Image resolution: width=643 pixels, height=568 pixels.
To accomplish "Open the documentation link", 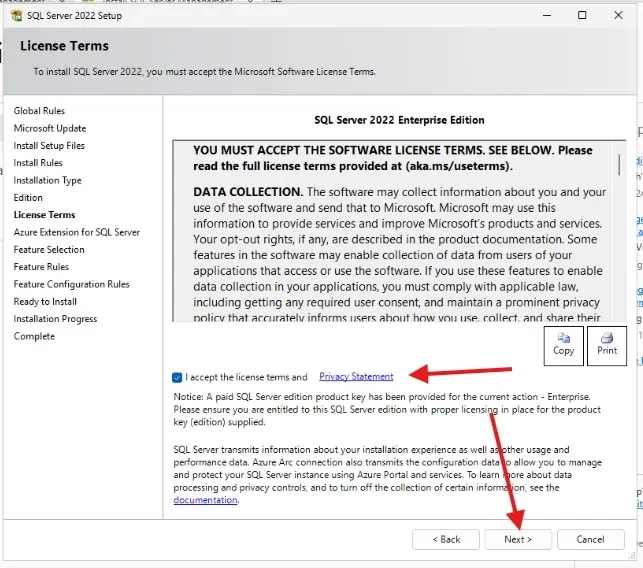I will (205, 500).
